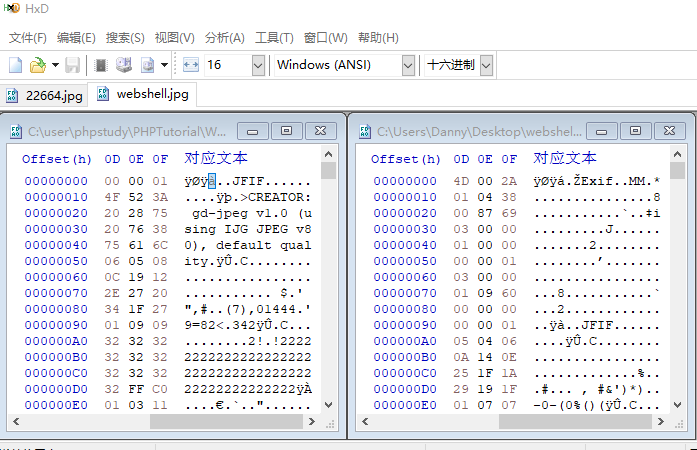The image size is (697, 450).
Task: Open the 分析(A) menu
Action: click(224, 38)
